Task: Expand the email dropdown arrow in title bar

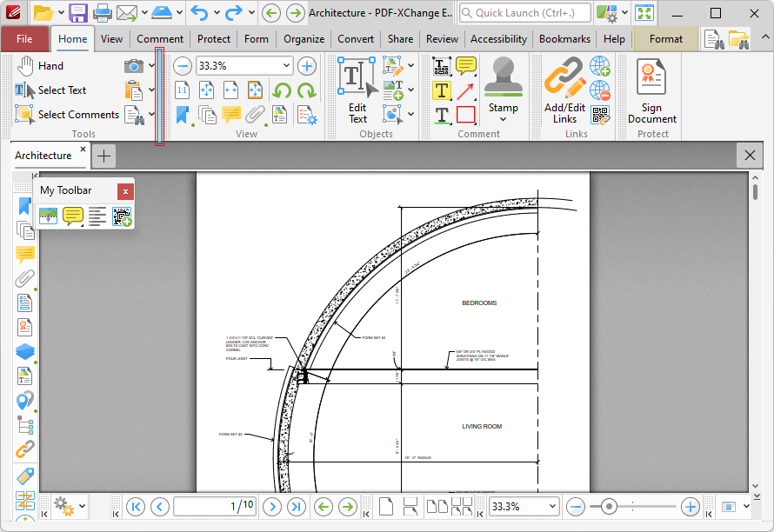Action: pos(144,13)
